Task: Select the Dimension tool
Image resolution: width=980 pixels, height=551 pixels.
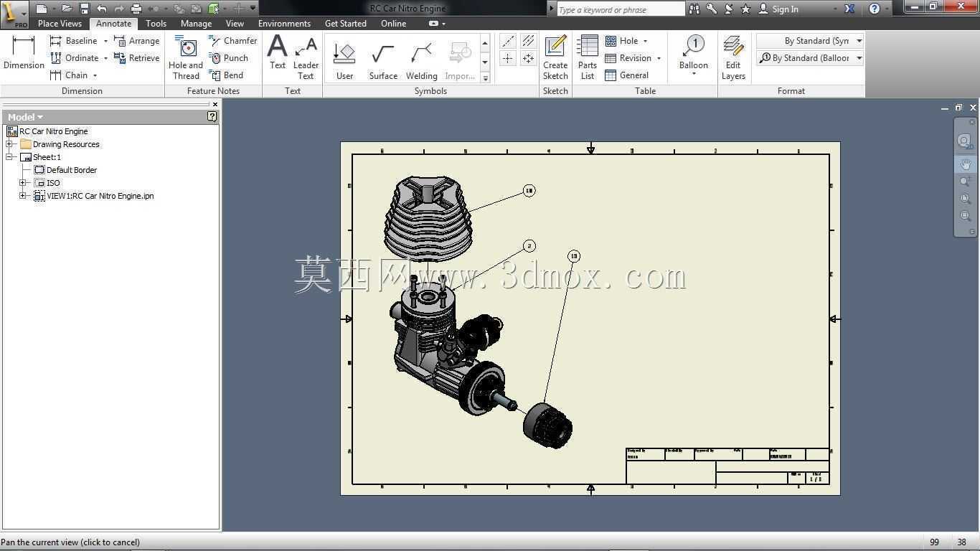Action: (24, 52)
